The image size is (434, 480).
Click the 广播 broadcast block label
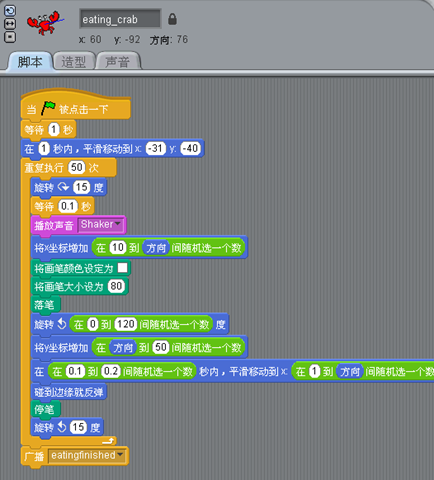point(34,456)
